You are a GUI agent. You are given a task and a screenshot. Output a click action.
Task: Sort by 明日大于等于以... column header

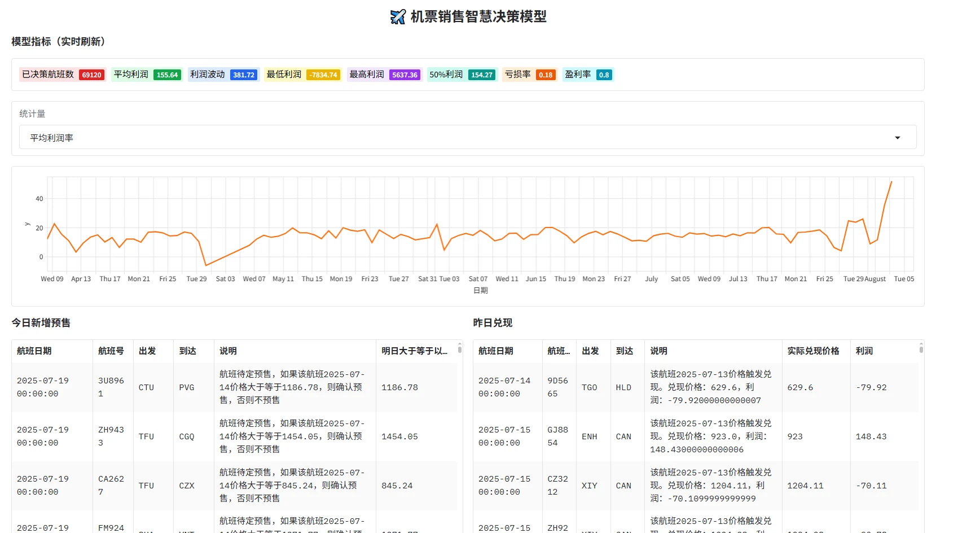[416, 351]
